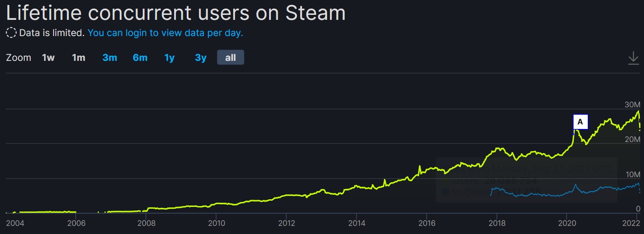This screenshot has width=644, height=234.
Task: Click the 2018 label on the x-axis
Action: point(497,223)
